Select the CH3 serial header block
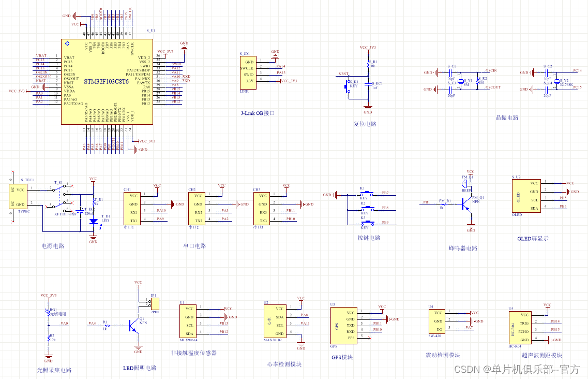 (262, 209)
